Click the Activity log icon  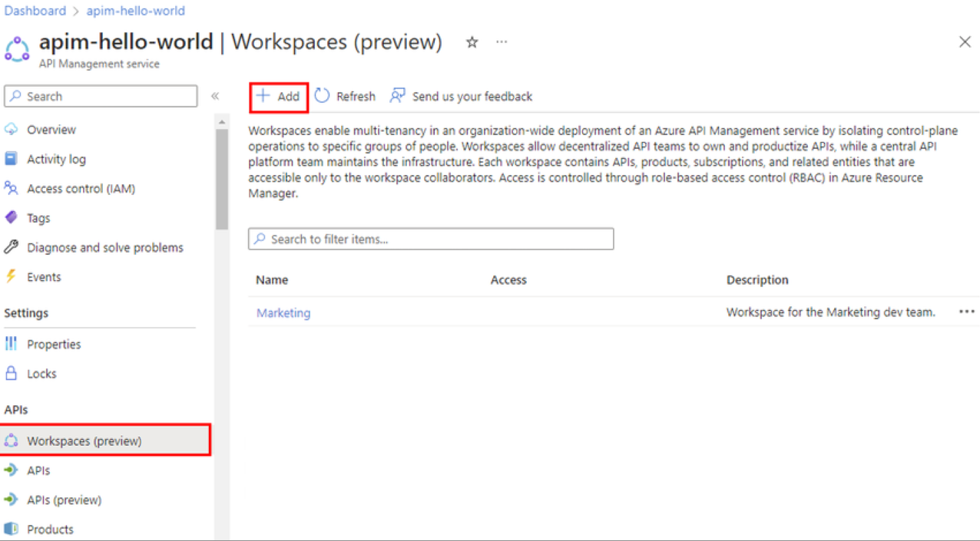(11, 159)
